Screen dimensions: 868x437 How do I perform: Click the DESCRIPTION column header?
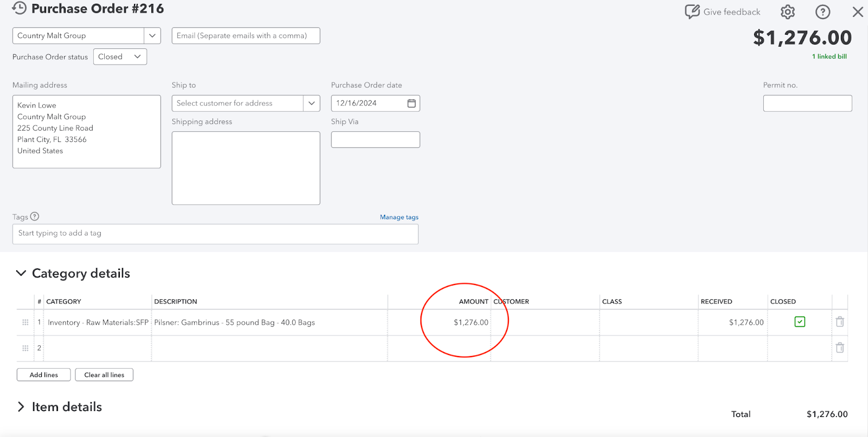176,301
